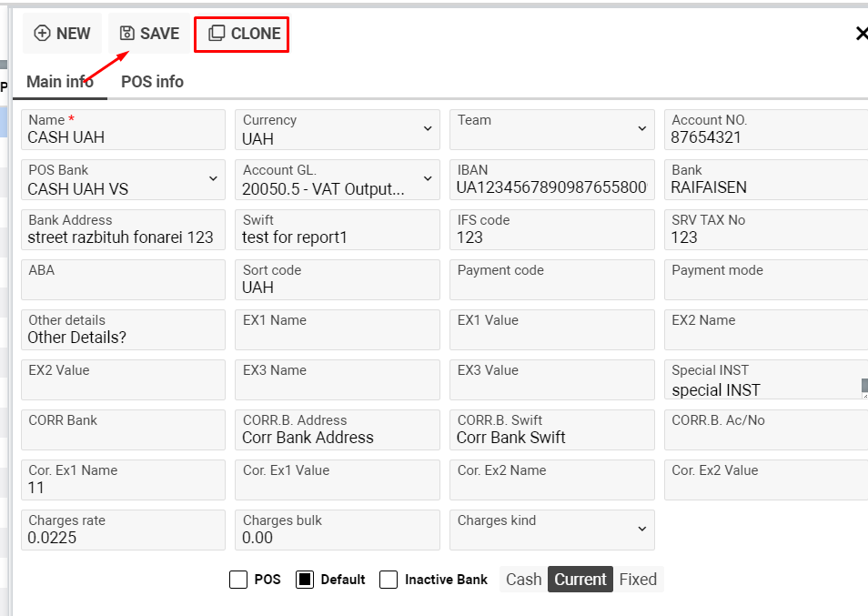
Task: Focus the Charges rate field
Action: click(x=122, y=538)
